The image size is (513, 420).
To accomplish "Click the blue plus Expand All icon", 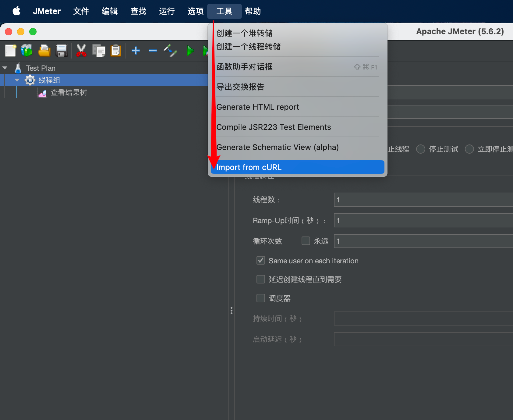I will (136, 51).
